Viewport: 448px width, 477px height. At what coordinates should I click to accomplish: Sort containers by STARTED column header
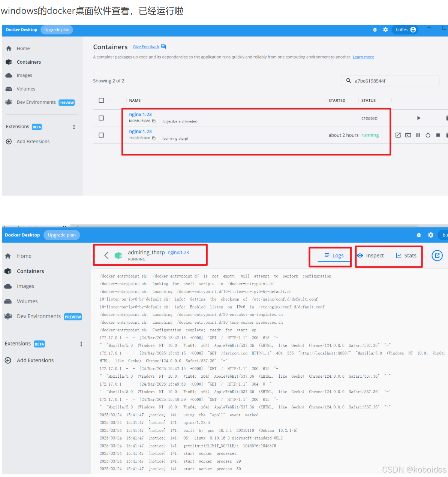point(337,100)
